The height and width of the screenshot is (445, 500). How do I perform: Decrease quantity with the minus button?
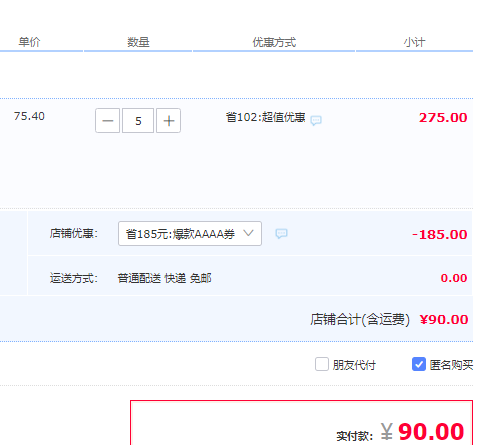[107, 120]
